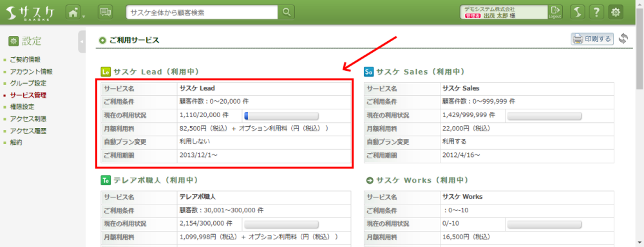Viewport: 644px width, 247px height.
Task: Click the magnifier search button
Action: coord(287,12)
